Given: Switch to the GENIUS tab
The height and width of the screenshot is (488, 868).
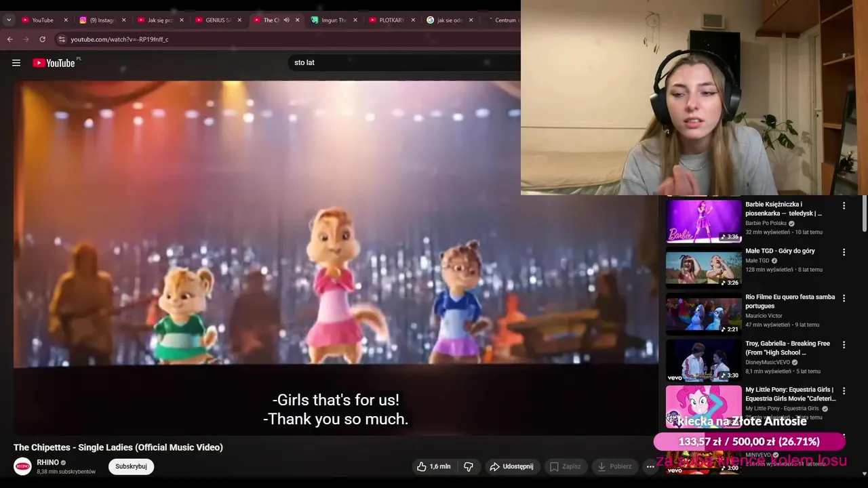Looking at the screenshot, I should click(217, 20).
